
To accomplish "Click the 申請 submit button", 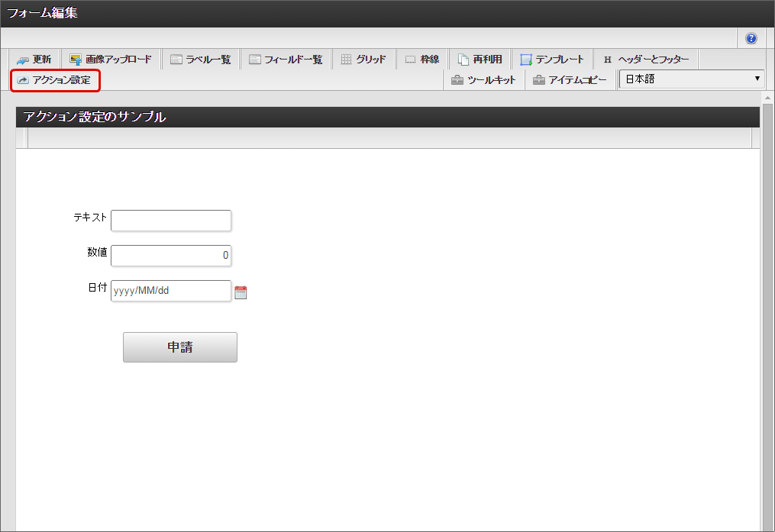I will point(180,347).
